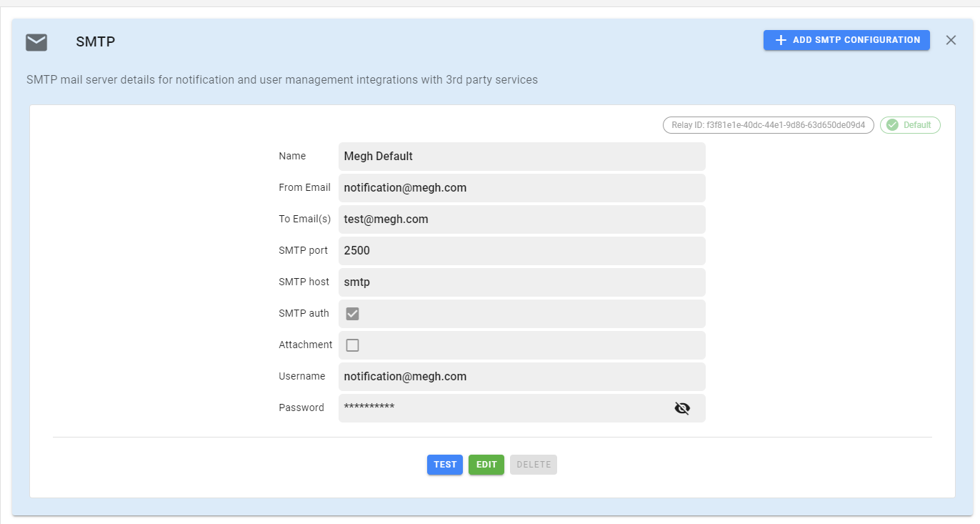This screenshot has height=524, width=980.
Task: Select the From Email input field
Action: pyautogui.click(x=521, y=187)
